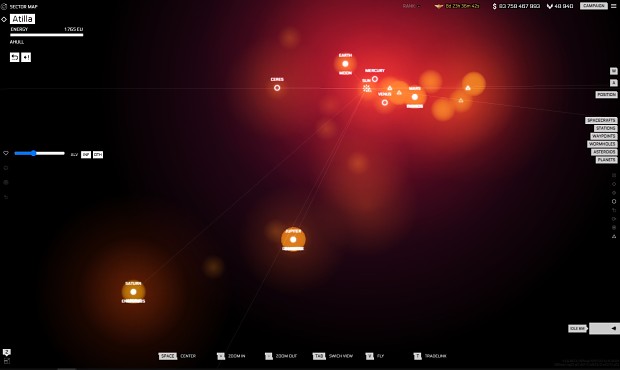Click the triangle icon at bottom of right icon column
The height and width of the screenshot is (370, 620).
point(614,236)
